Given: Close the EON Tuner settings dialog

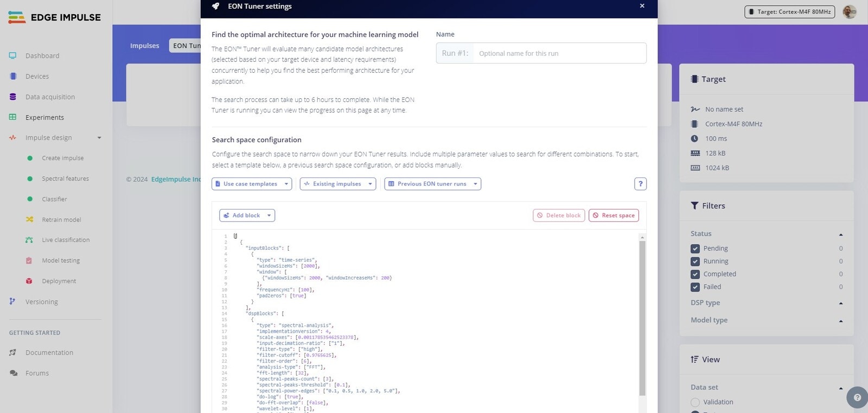Looking at the screenshot, I should point(642,6).
